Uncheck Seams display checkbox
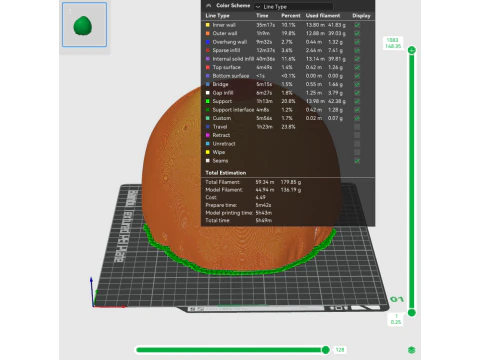Screen dimensions: 480x360 (357, 161)
